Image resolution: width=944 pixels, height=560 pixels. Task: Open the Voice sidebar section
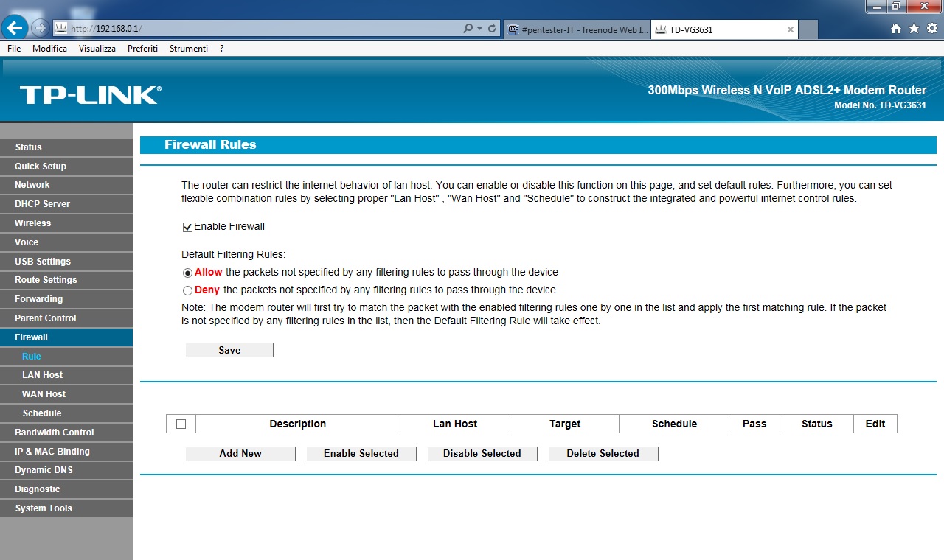tap(66, 242)
